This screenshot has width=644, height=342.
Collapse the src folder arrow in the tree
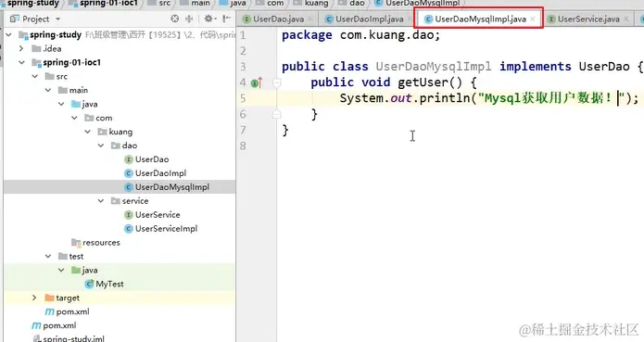35,76
